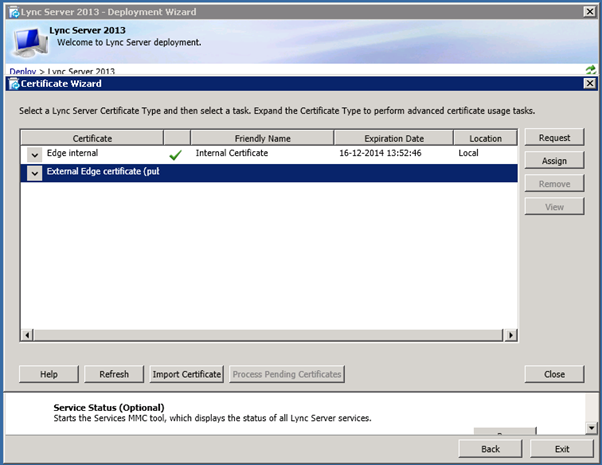Click the Deploy breadcrumb link
602x465 pixels.
22,72
